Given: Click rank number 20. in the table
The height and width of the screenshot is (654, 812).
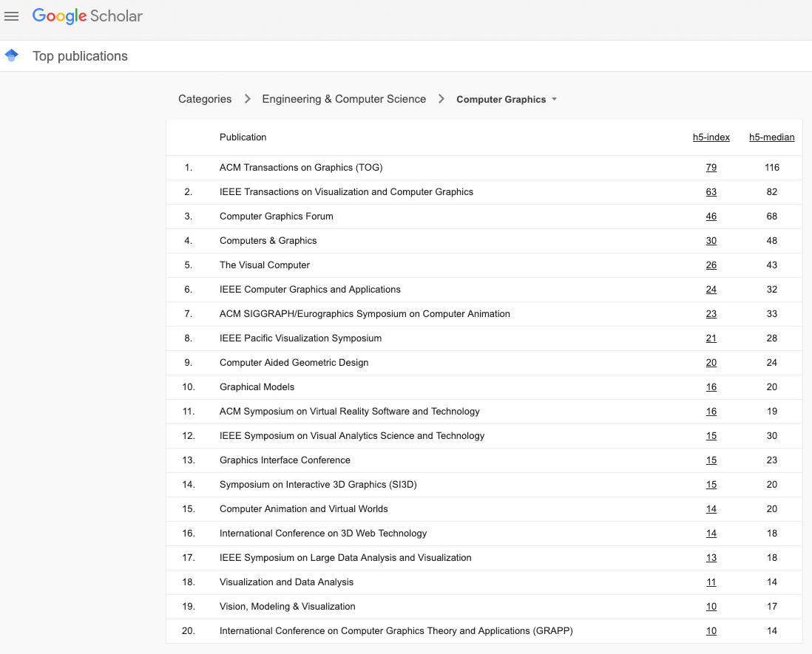Looking at the screenshot, I should tap(189, 630).
